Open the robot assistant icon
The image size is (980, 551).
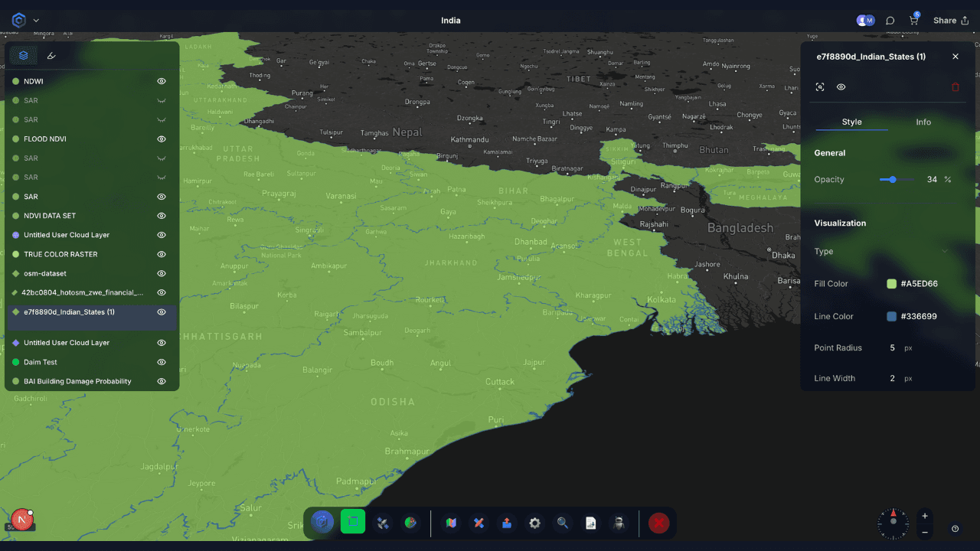(619, 523)
